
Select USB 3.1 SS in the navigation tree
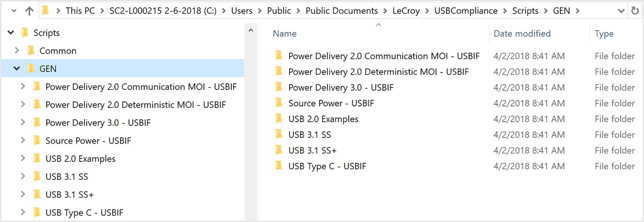click(x=67, y=177)
